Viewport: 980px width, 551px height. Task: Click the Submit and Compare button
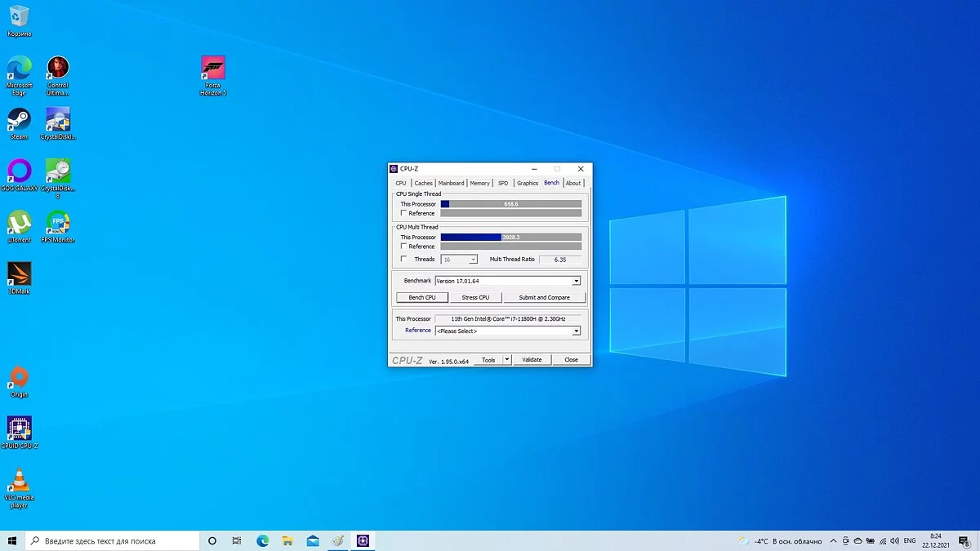coord(544,297)
